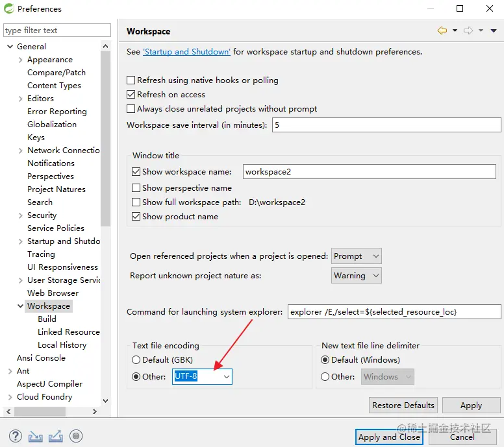Expand the Startup and Shutdown node

tap(21, 241)
